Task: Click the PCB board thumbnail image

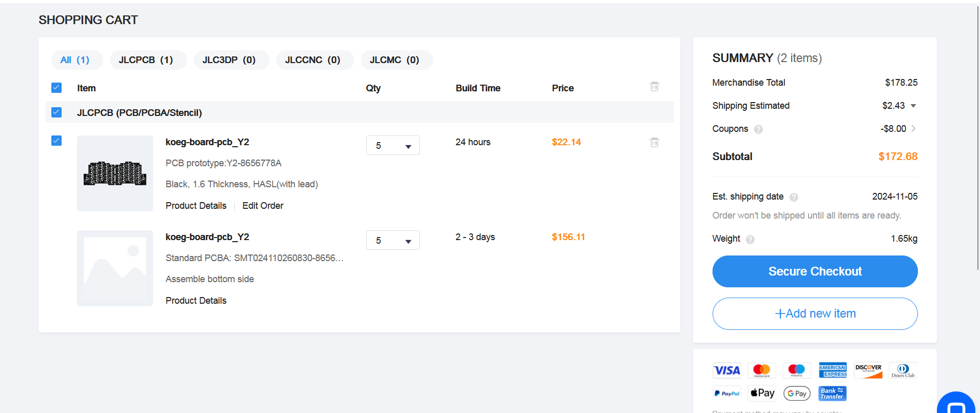Action: click(x=115, y=173)
